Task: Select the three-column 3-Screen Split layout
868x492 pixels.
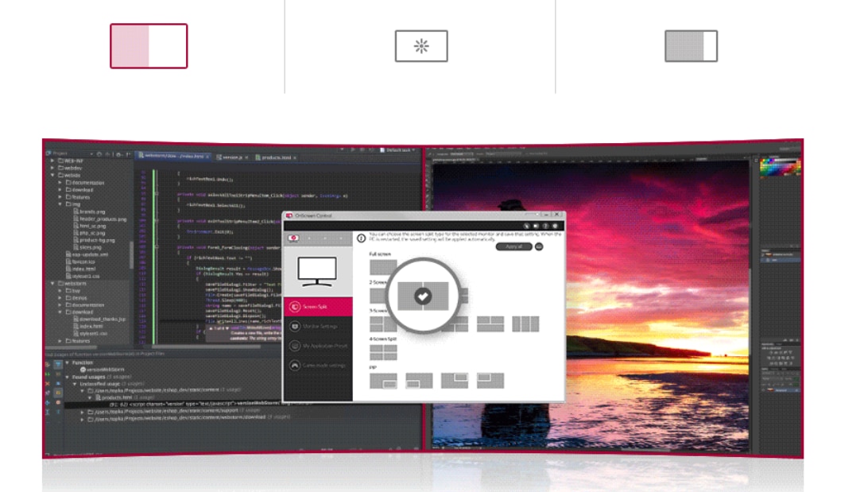Action: tap(525, 323)
